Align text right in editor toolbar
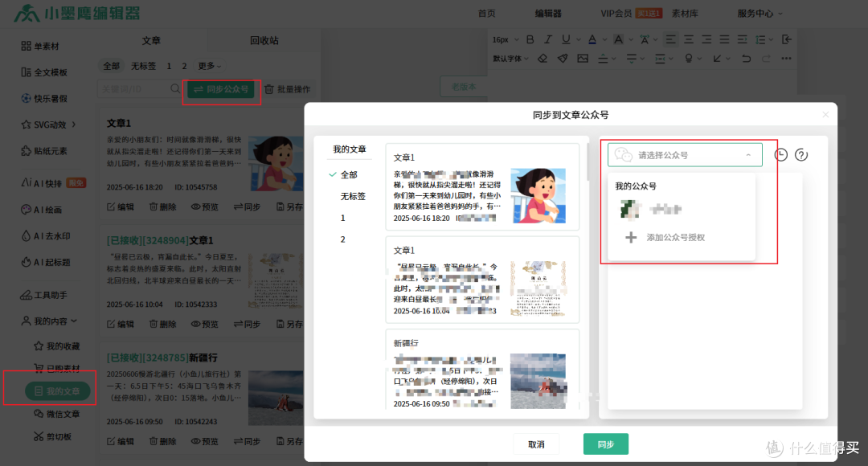This screenshot has width=868, height=466. coord(706,39)
